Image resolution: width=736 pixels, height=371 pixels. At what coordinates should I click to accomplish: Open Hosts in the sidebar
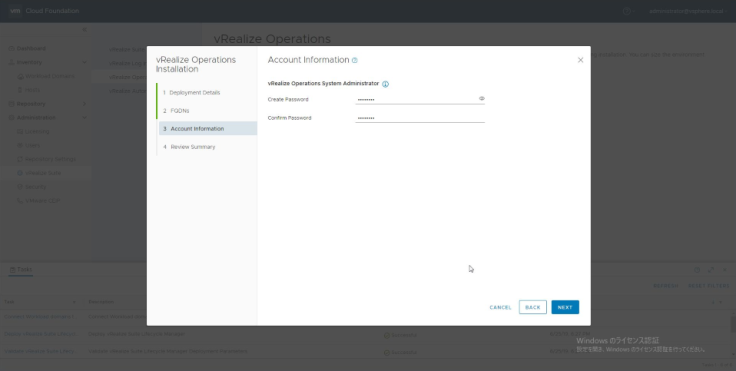tap(32, 90)
